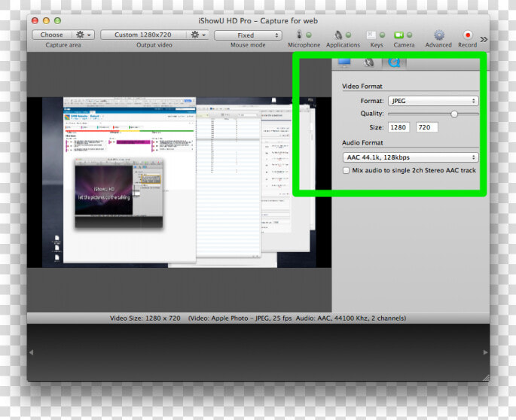Image resolution: width=516 pixels, height=420 pixels.
Task: Toggle the green Keys status light
Action: coord(382,35)
